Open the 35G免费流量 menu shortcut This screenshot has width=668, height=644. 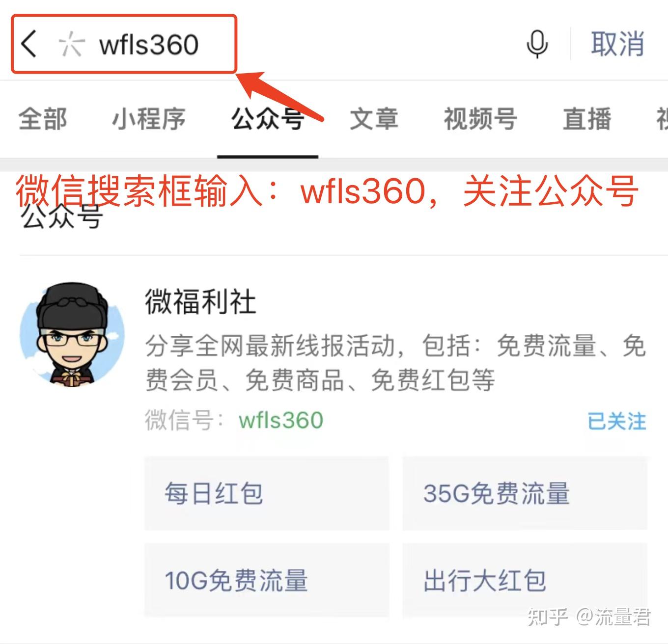525,493
